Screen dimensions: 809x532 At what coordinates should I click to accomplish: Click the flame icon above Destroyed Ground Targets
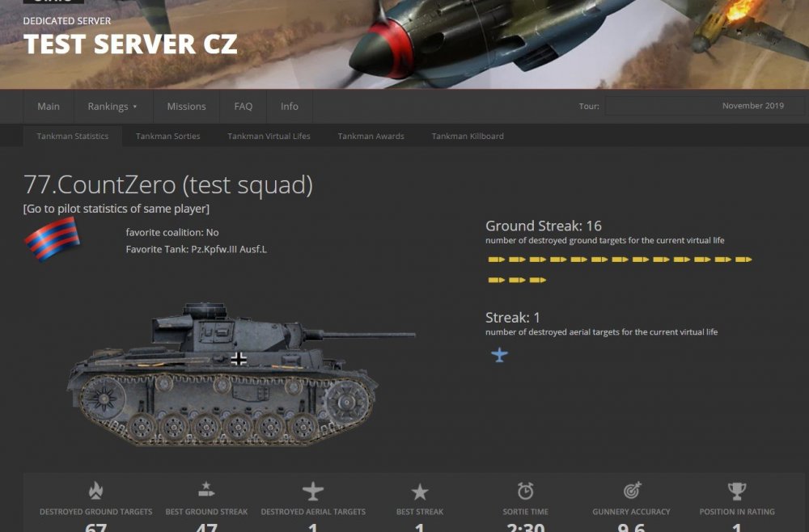[95, 491]
